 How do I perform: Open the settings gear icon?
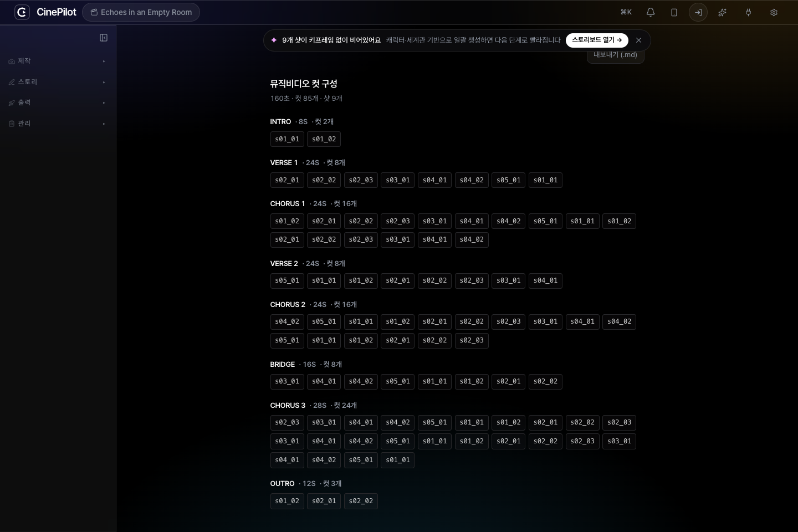pos(774,12)
